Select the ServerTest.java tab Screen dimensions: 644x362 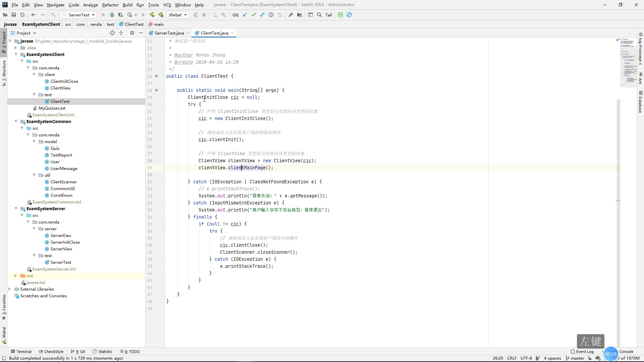pyautogui.click(x=169, y=33)
